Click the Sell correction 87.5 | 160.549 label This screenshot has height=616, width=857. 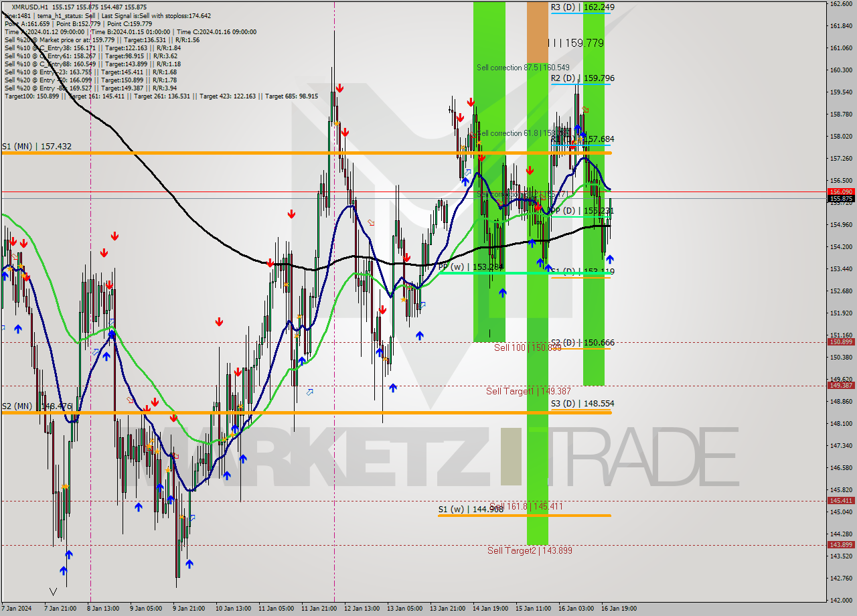tap(523, 68)
